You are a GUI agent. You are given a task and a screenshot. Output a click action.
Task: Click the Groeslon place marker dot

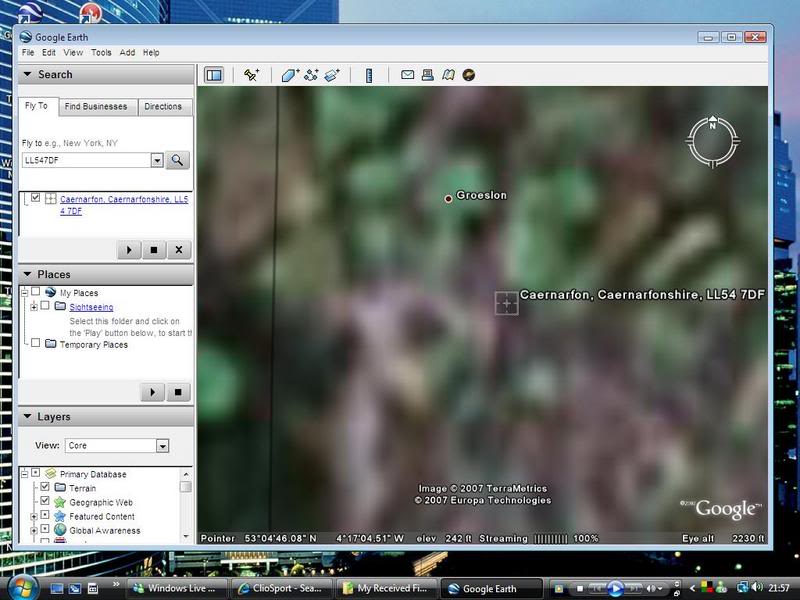point(448,198)
